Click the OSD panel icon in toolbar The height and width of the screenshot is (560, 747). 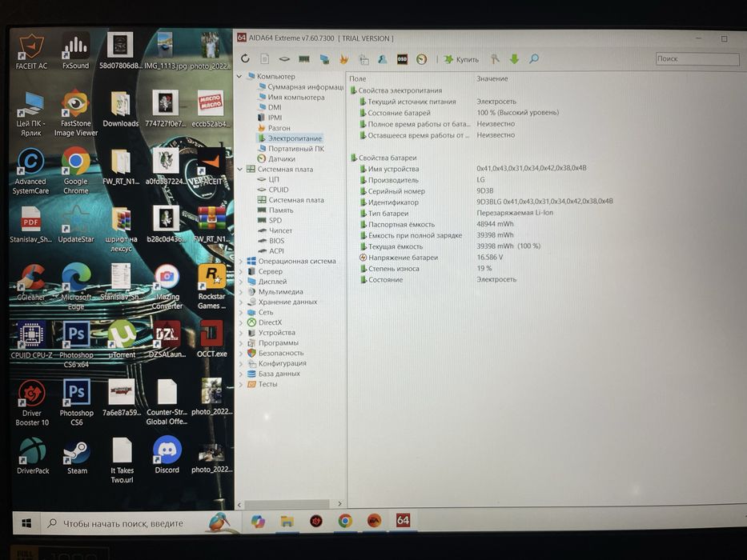(x=402, y=59)
